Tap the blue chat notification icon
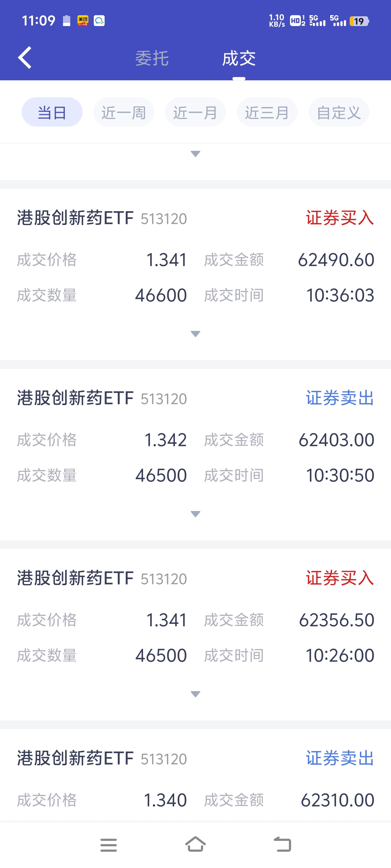The image size is (391, 868). point(99,21)
